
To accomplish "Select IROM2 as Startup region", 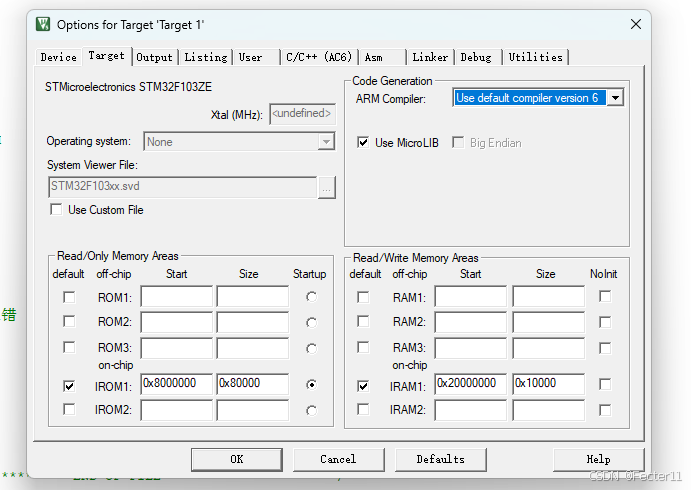I will pyautogui.click(x=312, y=411).
